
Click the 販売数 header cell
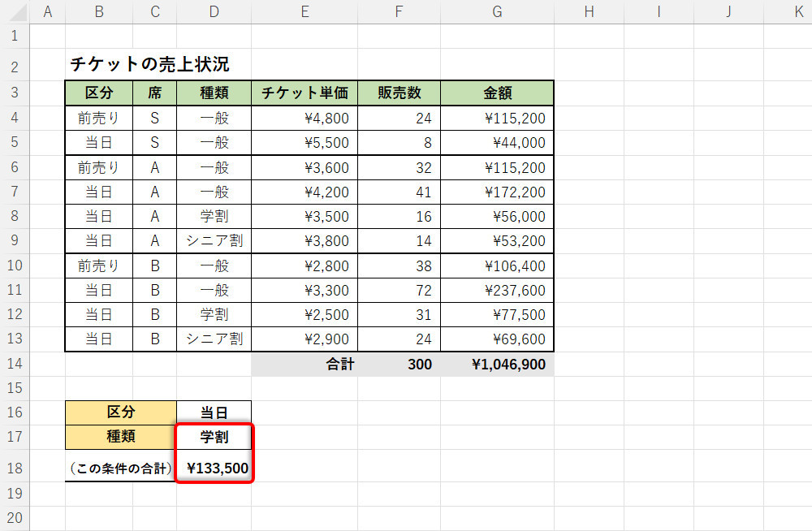coord(399,93)
